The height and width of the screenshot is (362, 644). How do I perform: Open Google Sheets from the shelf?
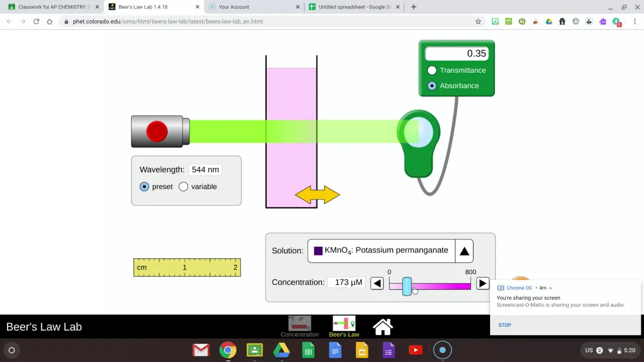(x=308, y=350)
